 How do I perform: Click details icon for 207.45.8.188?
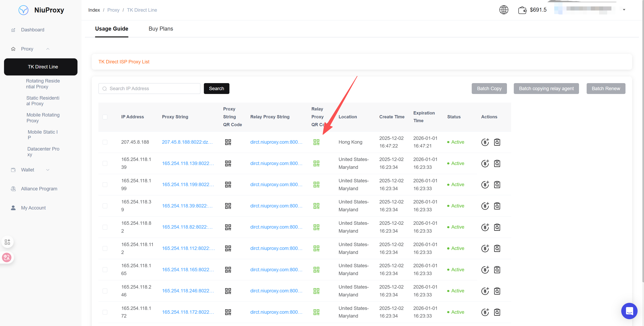pos(497,142)
